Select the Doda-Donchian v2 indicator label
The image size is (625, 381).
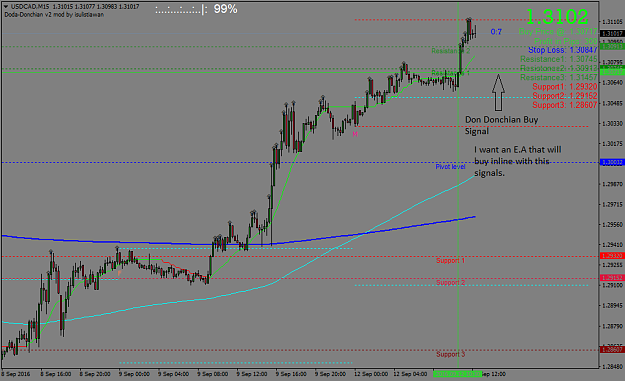tap(54, 15)
